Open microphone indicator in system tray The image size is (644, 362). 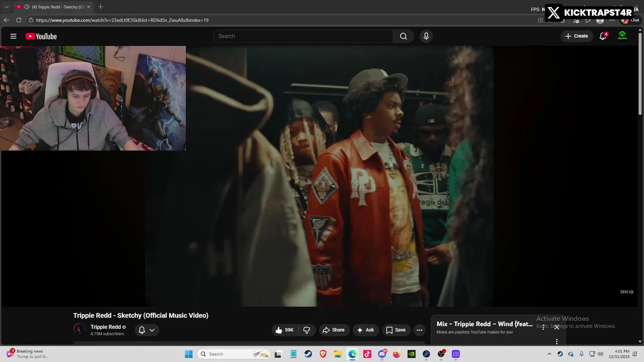tap(581, 354)
